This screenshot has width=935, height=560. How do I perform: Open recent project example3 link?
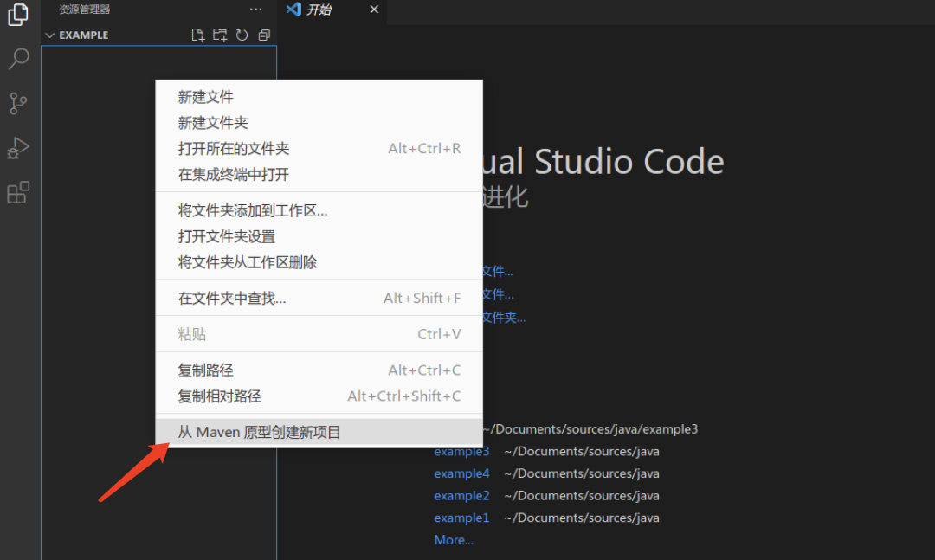pos(461,452)
